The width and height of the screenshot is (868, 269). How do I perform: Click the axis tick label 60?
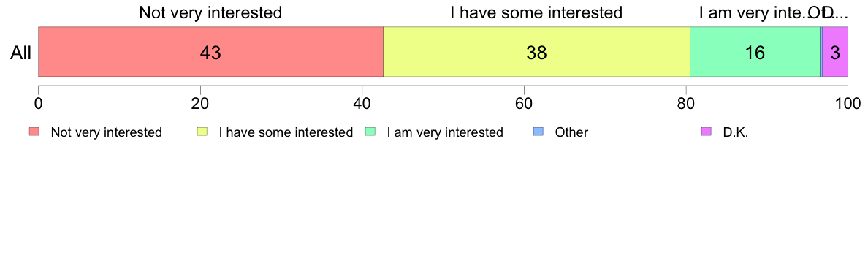524,103
